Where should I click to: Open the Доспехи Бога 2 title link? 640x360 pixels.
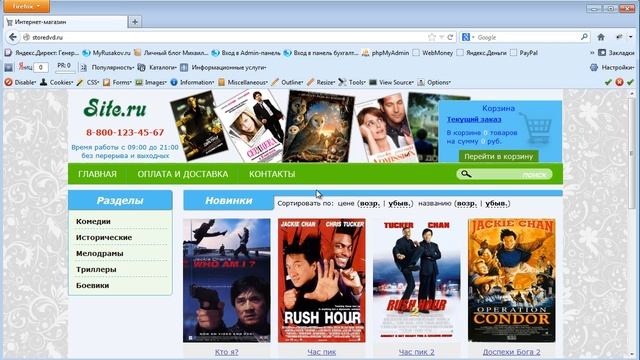pyautogui.click(x=511, y=352)
